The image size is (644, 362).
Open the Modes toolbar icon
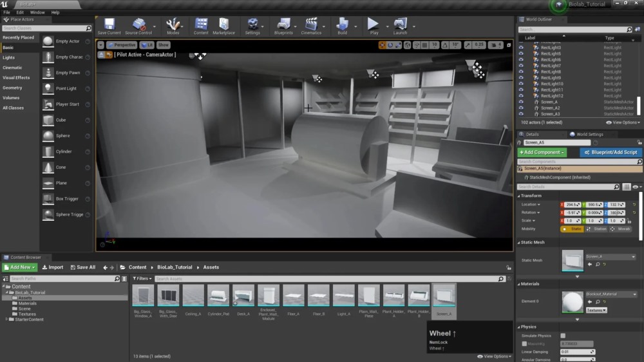tap(173, 26)
